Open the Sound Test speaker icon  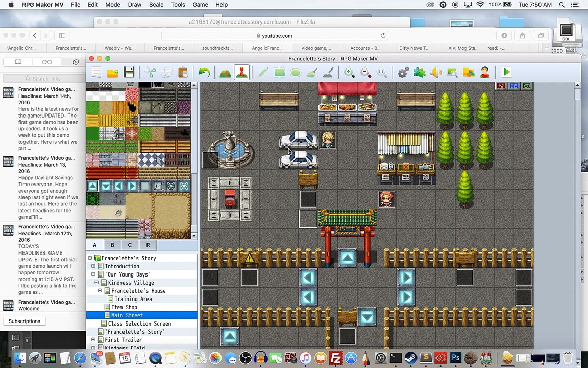(436, 72)
